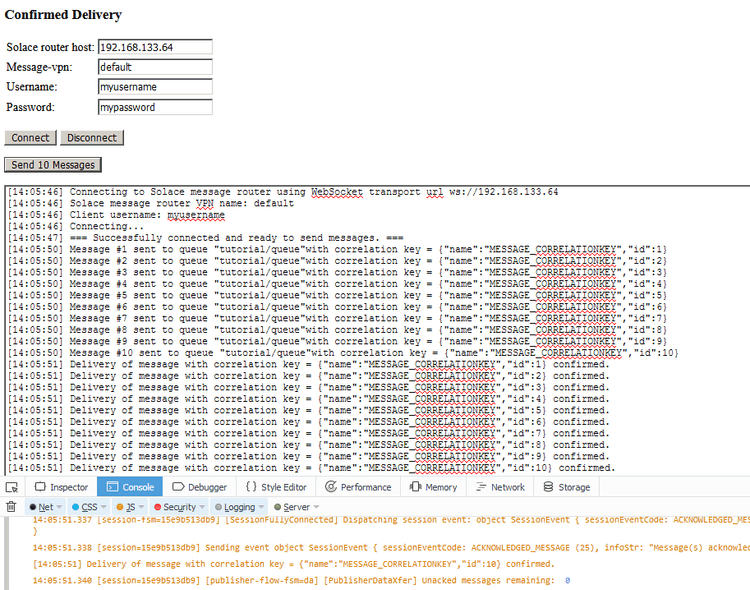Open the Performance tab
This screenshot has width=750, height=590.
357,487
